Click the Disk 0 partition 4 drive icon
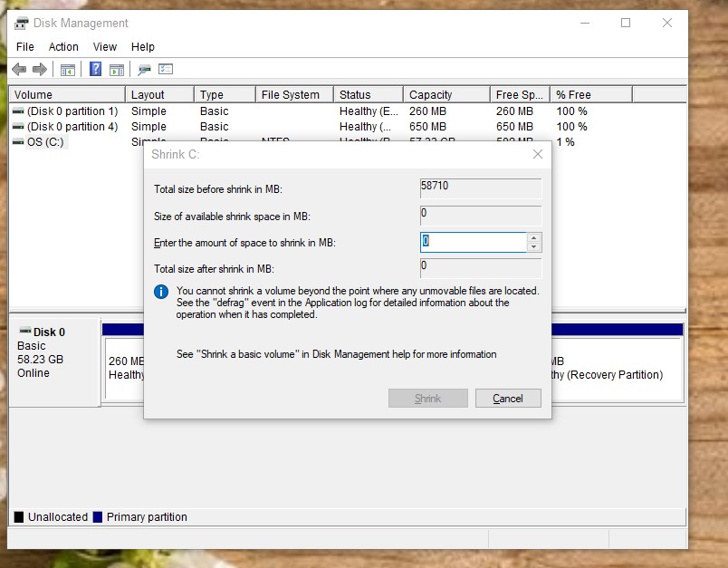728x568 pixels. tap(18, 126)
